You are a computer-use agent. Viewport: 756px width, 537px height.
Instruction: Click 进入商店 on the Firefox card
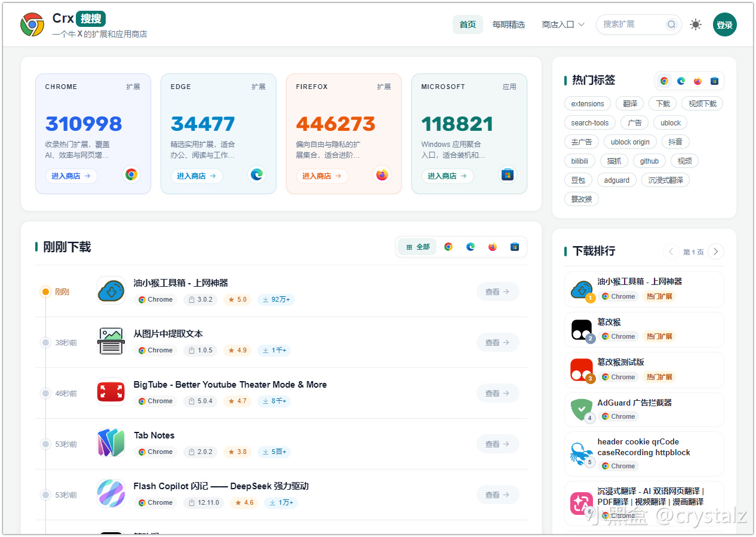coord(322,176)
